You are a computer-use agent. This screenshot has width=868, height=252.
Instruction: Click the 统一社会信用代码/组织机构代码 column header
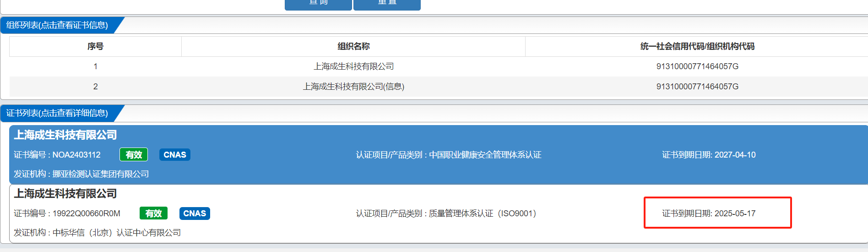tap(697, 46)
